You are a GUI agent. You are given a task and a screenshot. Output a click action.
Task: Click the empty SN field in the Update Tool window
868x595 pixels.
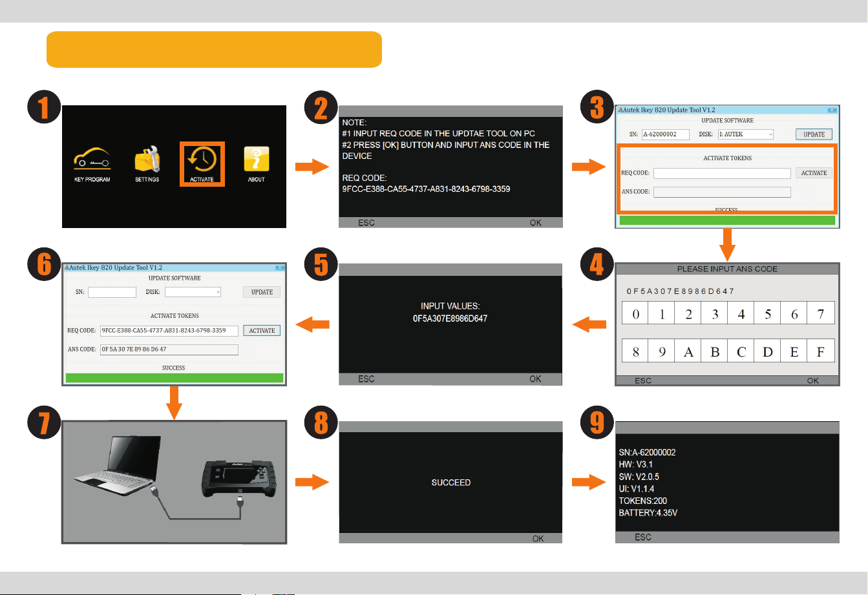tap(112, 292)
